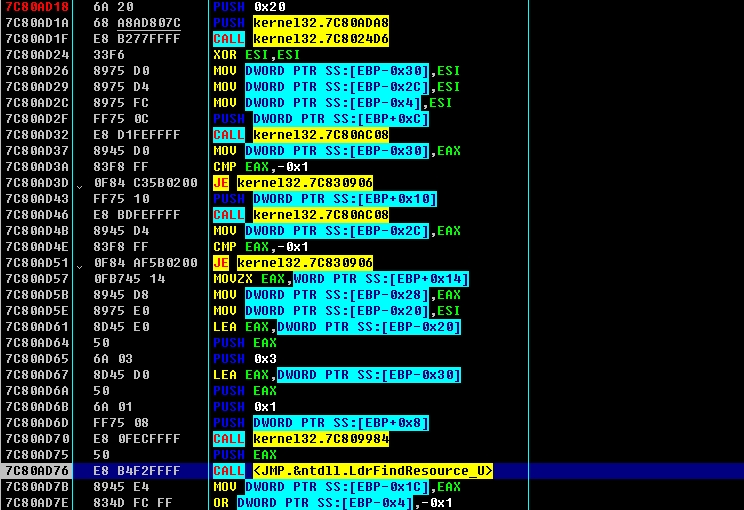Select CALL kernel32.7C80AC08 at 7C80AD32
744x510 pixels.
coord(301,135)
